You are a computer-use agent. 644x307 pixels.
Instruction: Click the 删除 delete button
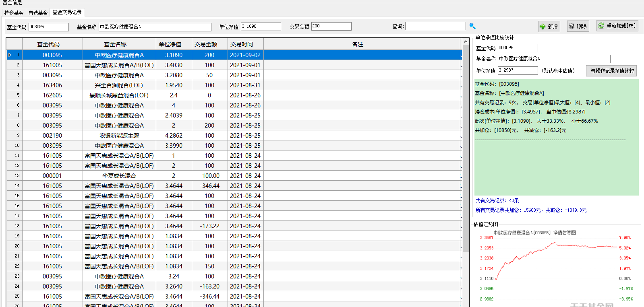[578, 26]
